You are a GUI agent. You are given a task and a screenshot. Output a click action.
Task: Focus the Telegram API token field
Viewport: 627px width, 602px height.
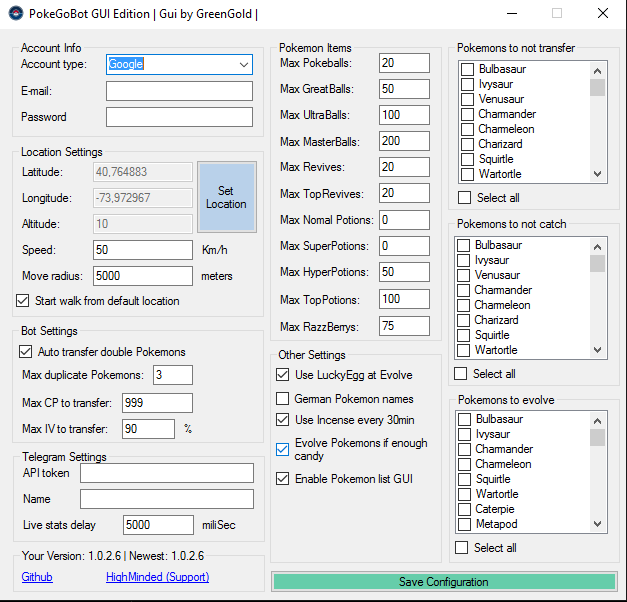coord(167,473)
